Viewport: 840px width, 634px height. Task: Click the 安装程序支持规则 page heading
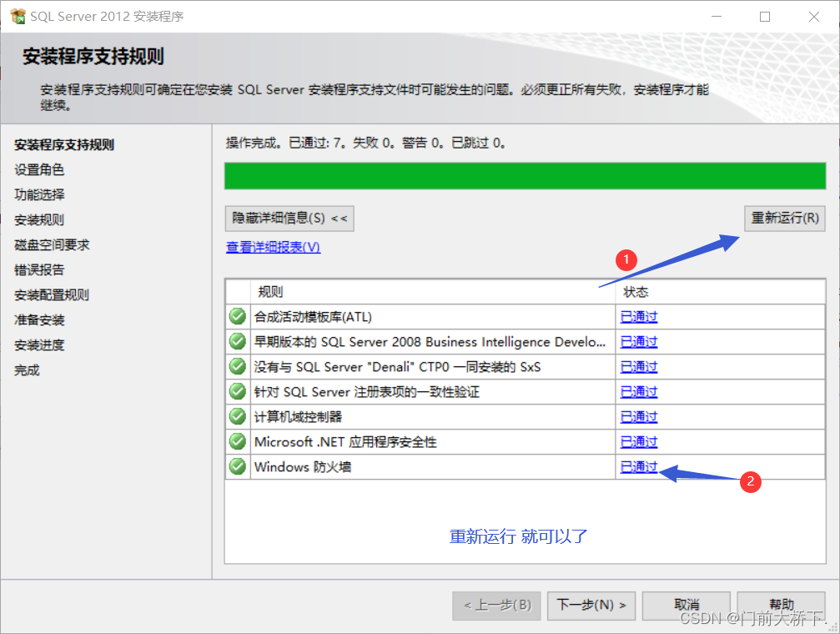point(93,56)
